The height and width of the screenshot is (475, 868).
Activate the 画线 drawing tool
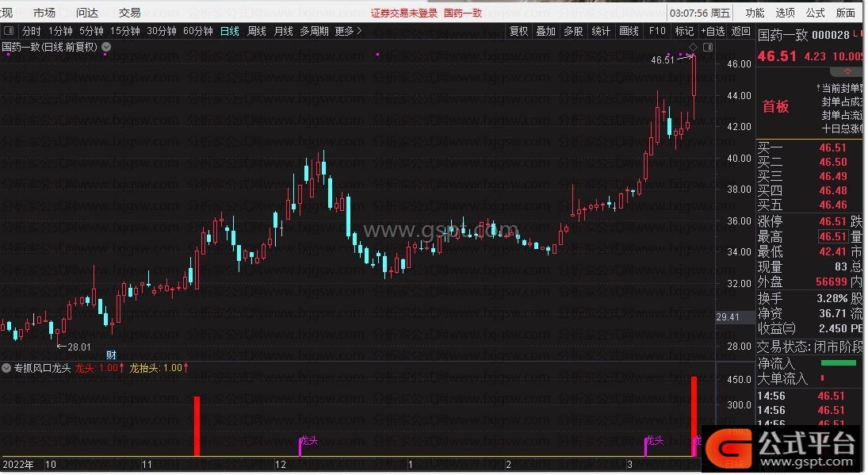click(x=629, y=31)
